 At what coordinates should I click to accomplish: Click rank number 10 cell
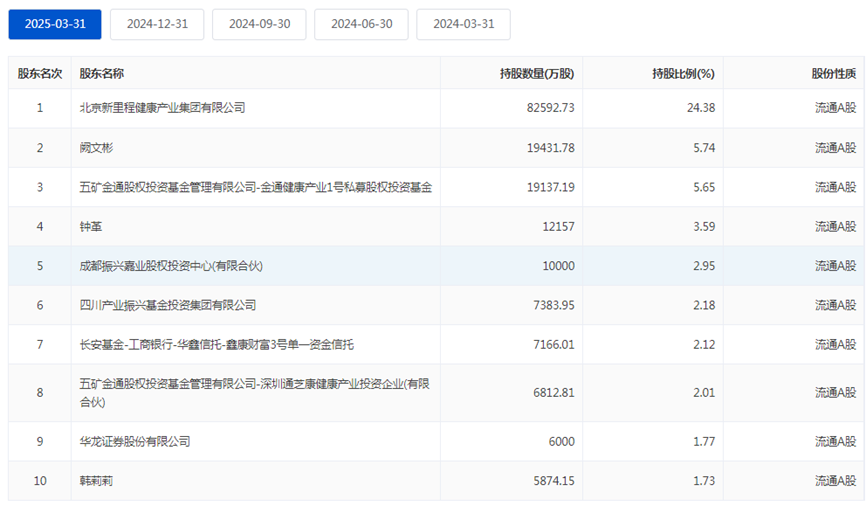40,481
